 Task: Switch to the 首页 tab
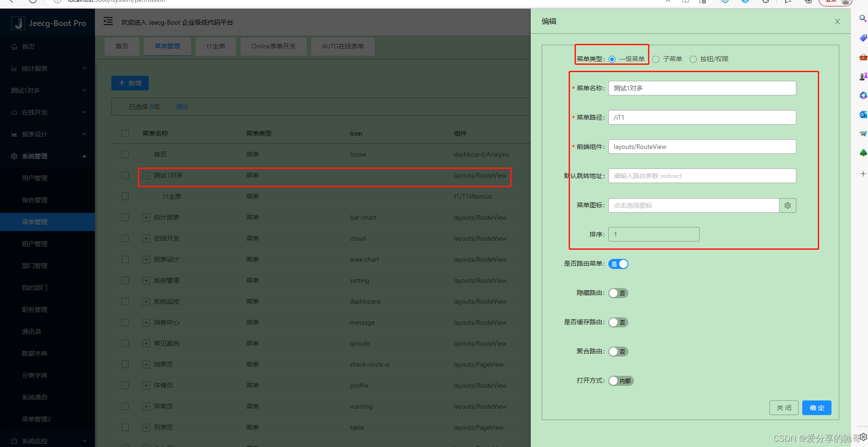click(122, 46)
